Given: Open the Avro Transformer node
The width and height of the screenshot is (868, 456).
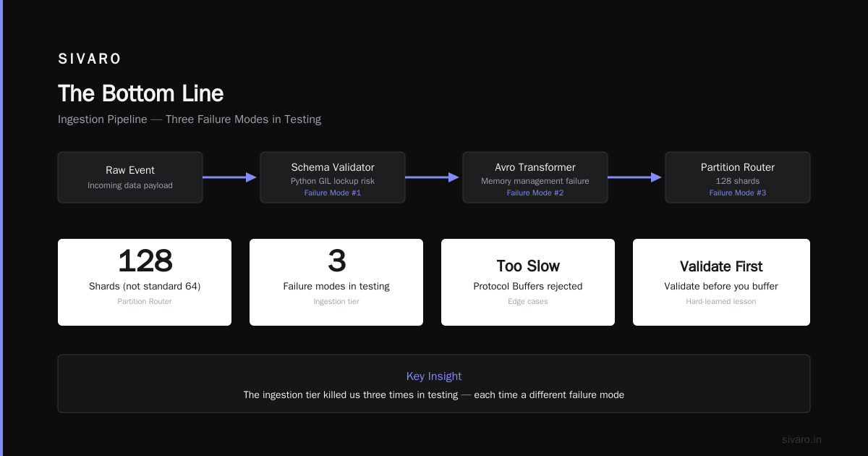Looking at the screenshot, I should [535, 177].
